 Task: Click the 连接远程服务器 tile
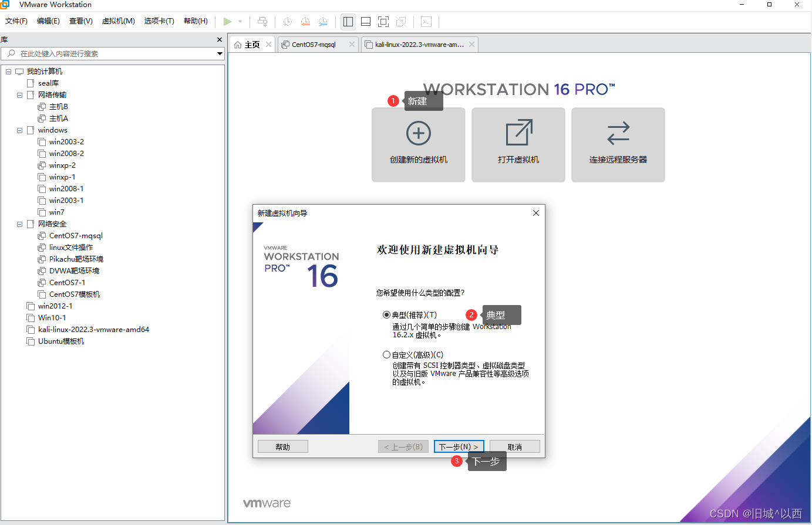pyautogui.click(x=618, y=145)
